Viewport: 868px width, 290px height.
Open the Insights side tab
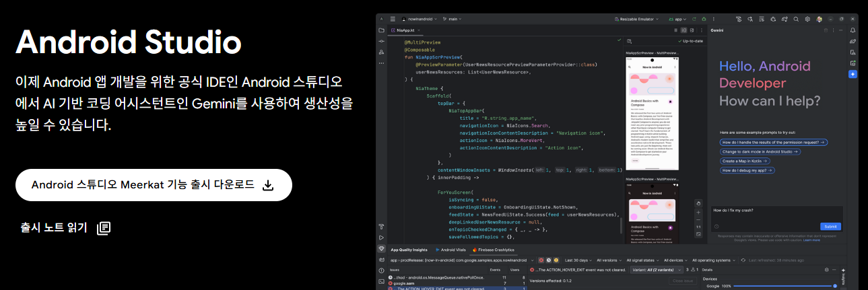coord(844,277)
